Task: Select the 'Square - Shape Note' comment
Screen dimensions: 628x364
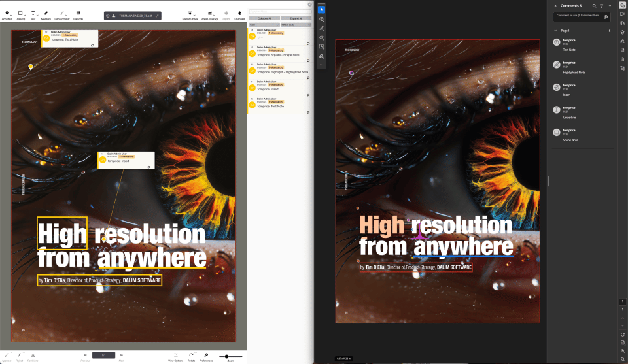Action: coord(280,54)
